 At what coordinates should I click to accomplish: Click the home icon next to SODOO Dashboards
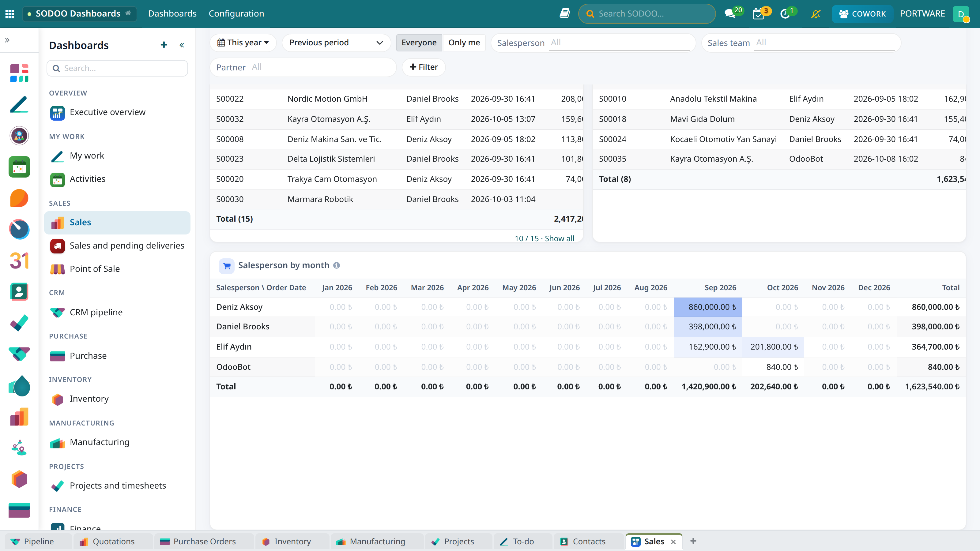coord(128,13)
